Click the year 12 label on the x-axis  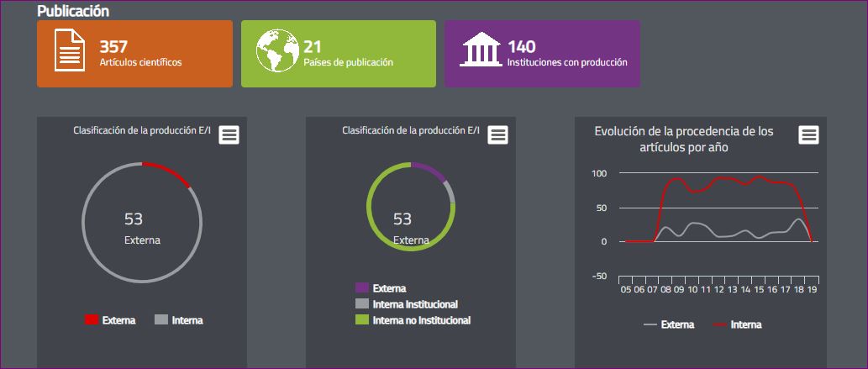click(719, 289)
